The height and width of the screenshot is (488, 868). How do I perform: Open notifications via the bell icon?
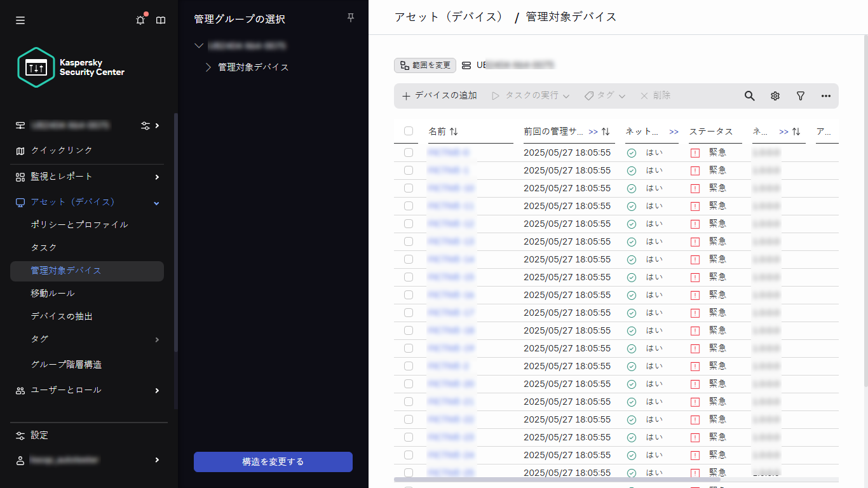pos(140,20)
